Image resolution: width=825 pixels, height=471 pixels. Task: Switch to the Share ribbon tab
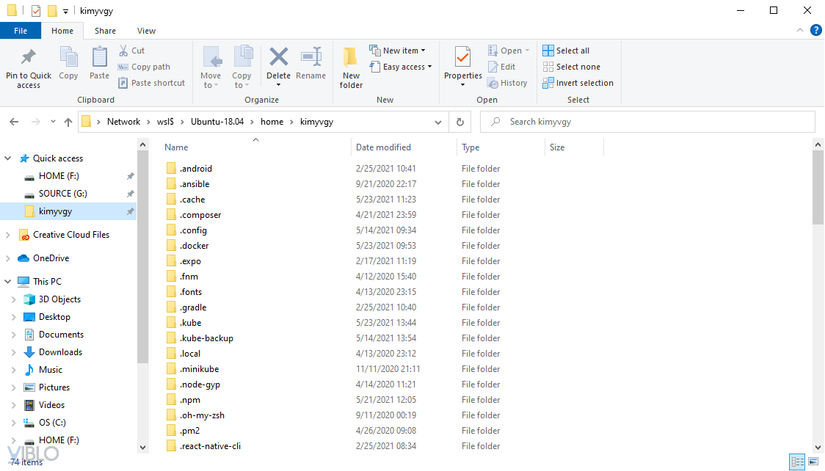click(x=105, y=31)
